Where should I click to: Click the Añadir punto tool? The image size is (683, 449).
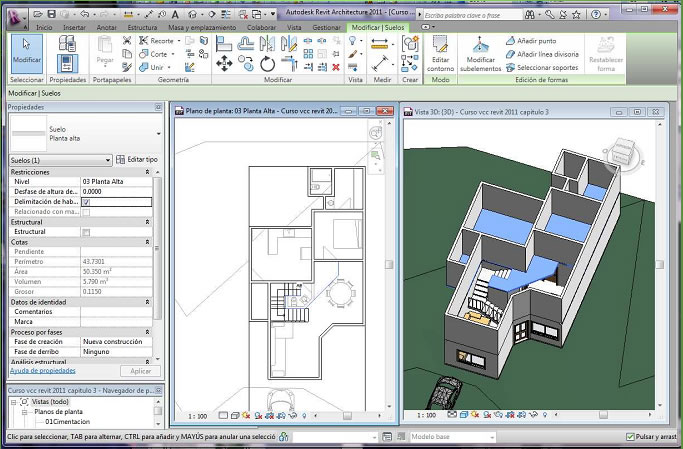(x=535, y=40)
